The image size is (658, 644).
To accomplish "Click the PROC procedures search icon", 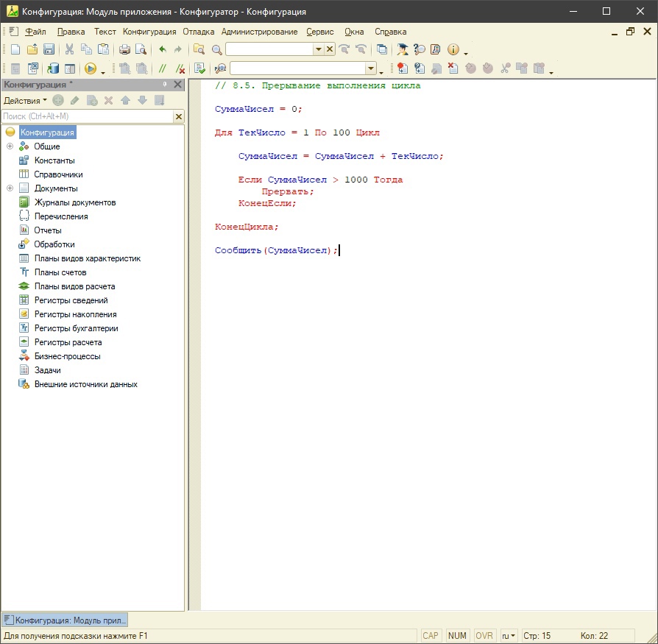I will (x=220, y=68).
